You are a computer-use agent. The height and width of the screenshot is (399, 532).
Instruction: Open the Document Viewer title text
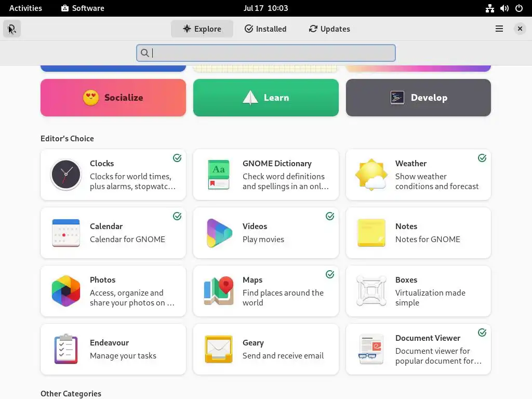[x=428, y=338]
